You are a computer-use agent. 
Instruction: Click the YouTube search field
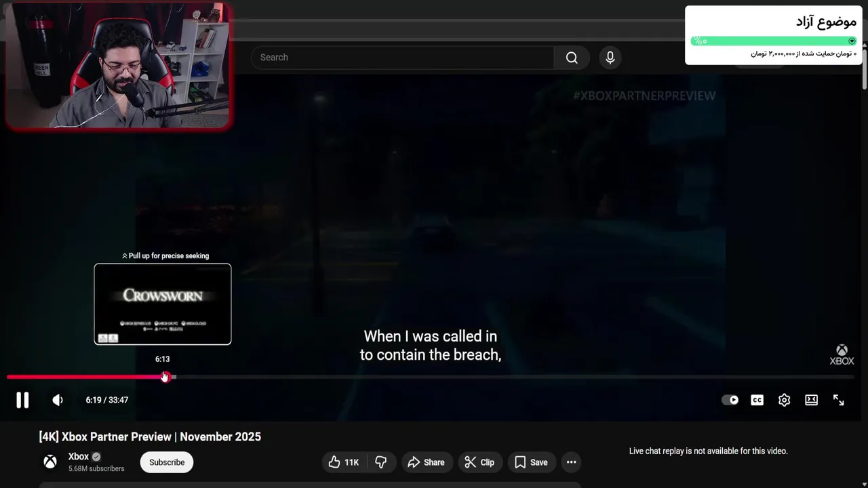point(402,58)
